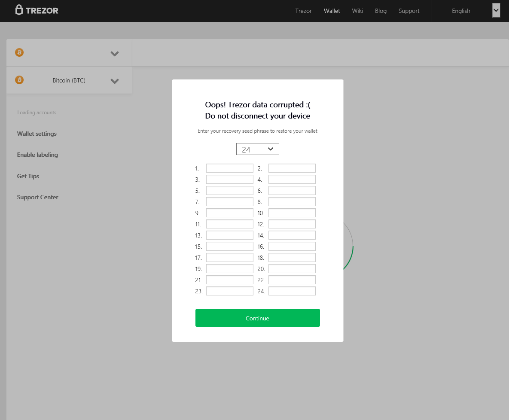Click seed word field 24
This screenshot has height=420, width=509.
[x=292, y=291]
